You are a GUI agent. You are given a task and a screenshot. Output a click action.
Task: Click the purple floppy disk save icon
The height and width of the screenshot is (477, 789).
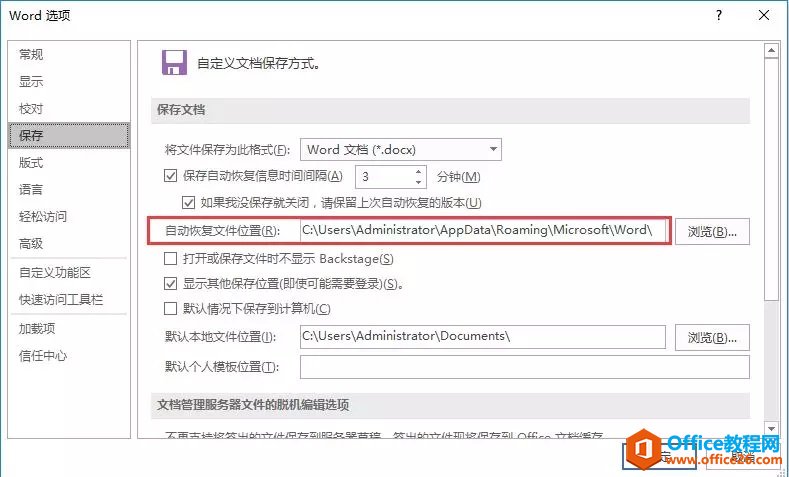tap(174, 62)
